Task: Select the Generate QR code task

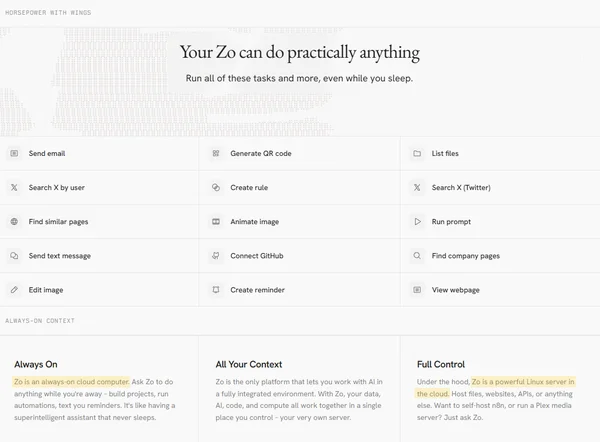Action: point(261,153)
